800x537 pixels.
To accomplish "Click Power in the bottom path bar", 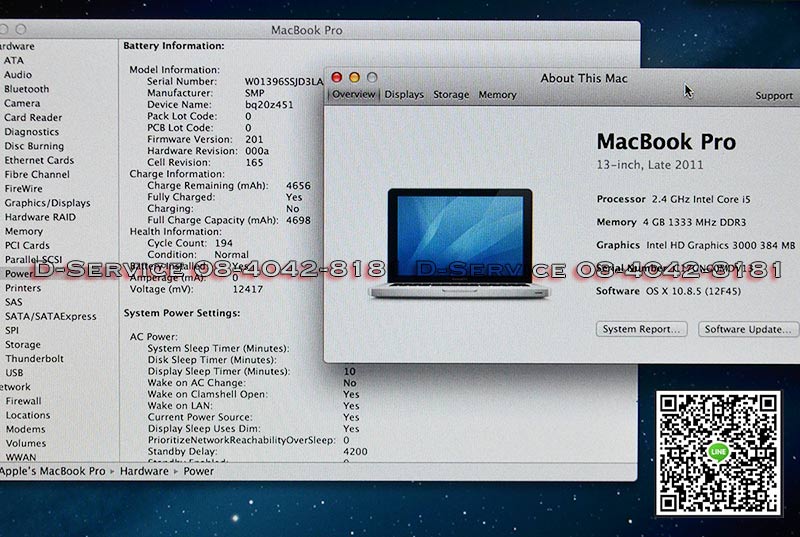I will point(198,471).
